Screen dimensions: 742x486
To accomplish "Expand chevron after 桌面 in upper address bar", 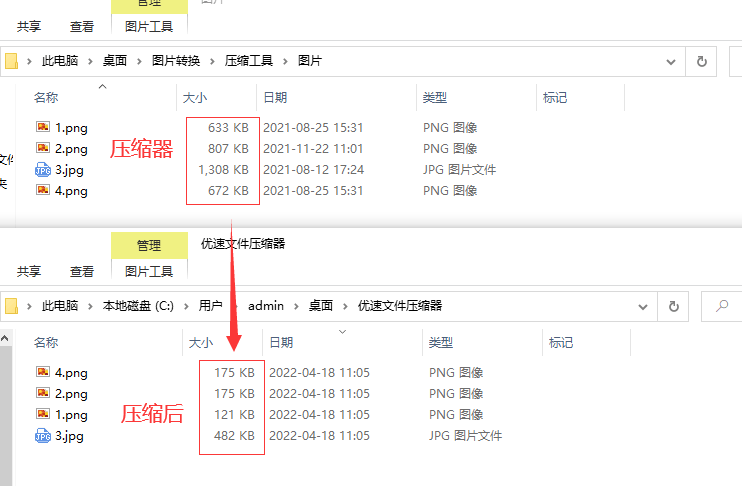I will pos(139,62).
